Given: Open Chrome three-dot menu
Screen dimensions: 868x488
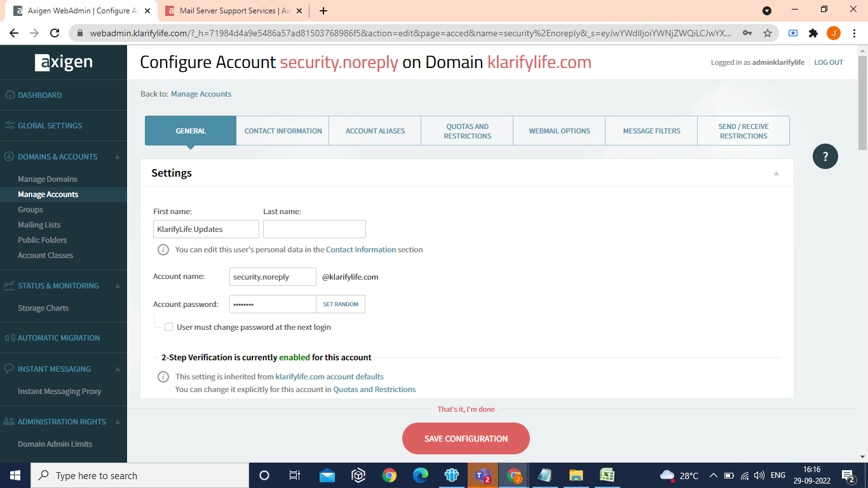Looking at the screenshot, I should (853, 33).
